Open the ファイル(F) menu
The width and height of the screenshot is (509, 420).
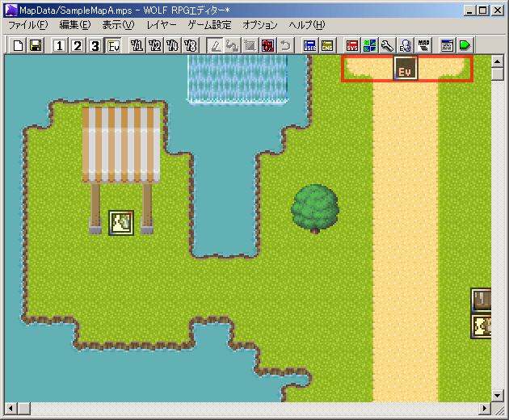point(28,25)
